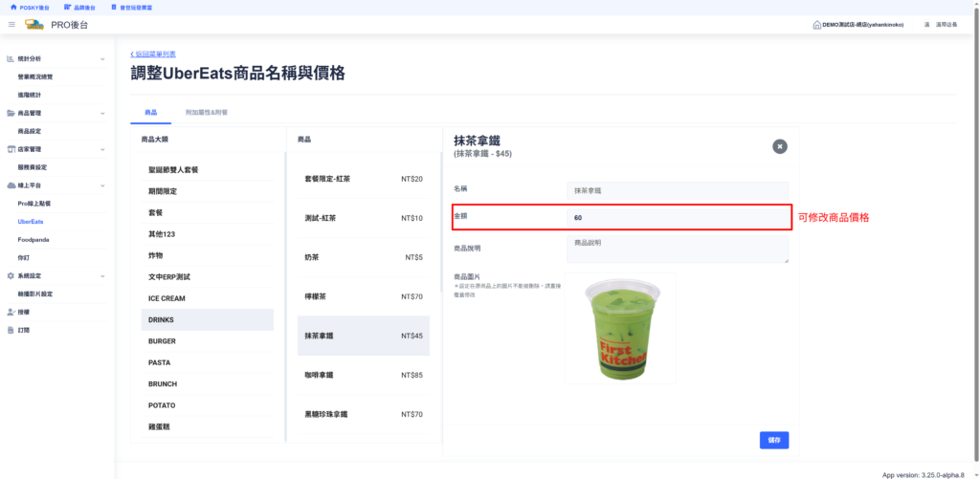Switch to the 附加屬性&附餐 tab
980x479 pixels.
pyautogui.click(x=205, y=113)
